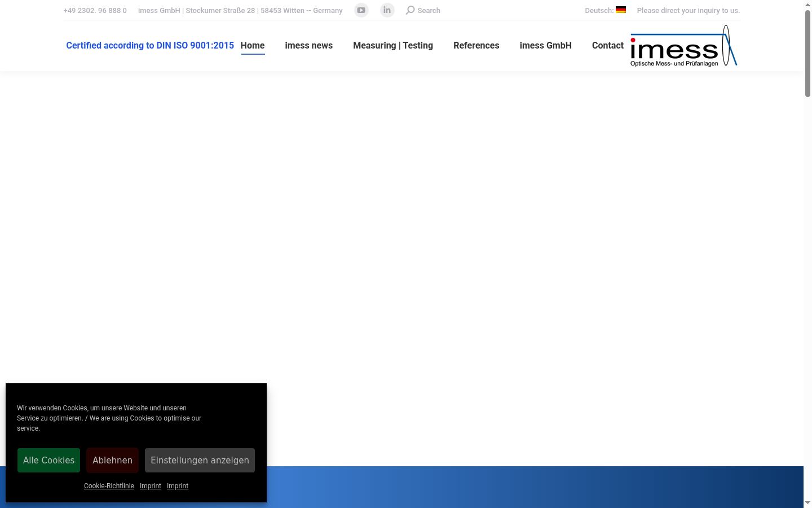The image size is (812, 508).
Task: Click the phone number +49 2302. 96 888 0
Action: (95, 11)
